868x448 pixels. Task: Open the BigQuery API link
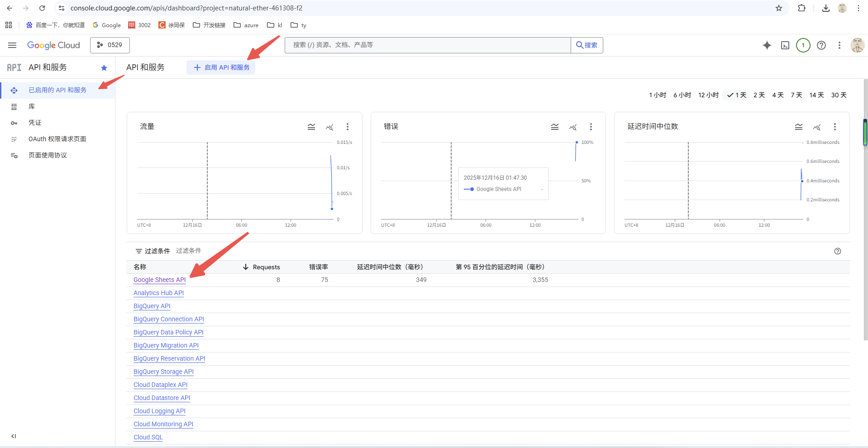pos(152,306)
